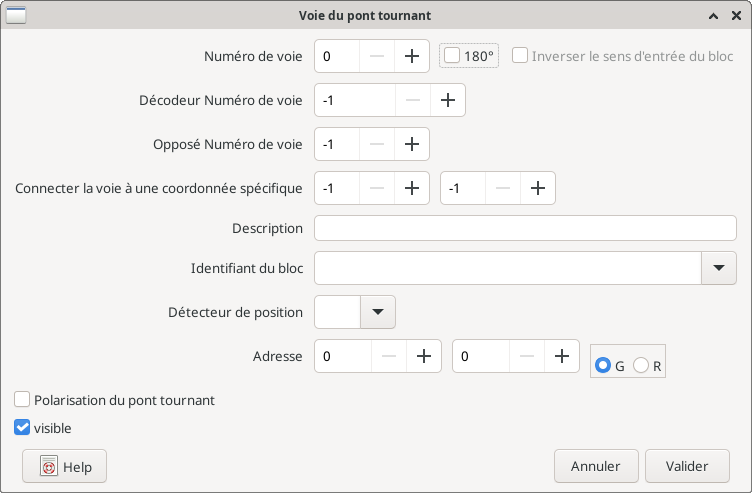The width and height of the screenshot is (752, 493).
Task: Increase first coordonnée spécifique value
Action: click(411, 188)
